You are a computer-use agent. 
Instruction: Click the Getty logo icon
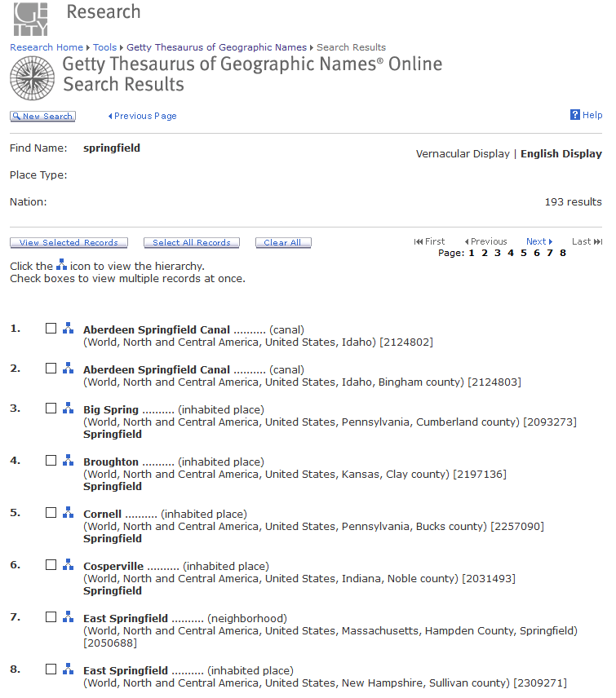point(30,19)
